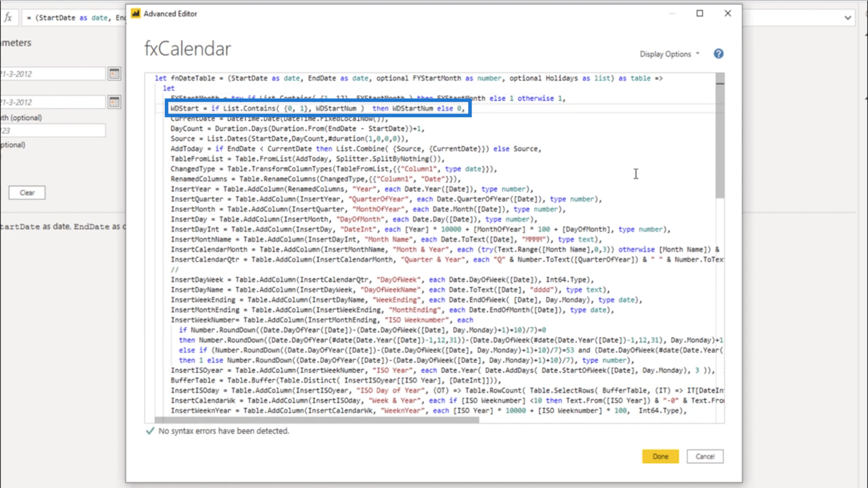Click the fx formula icon in formula bar
The image size is (868, 488).
tap(8, 18)
